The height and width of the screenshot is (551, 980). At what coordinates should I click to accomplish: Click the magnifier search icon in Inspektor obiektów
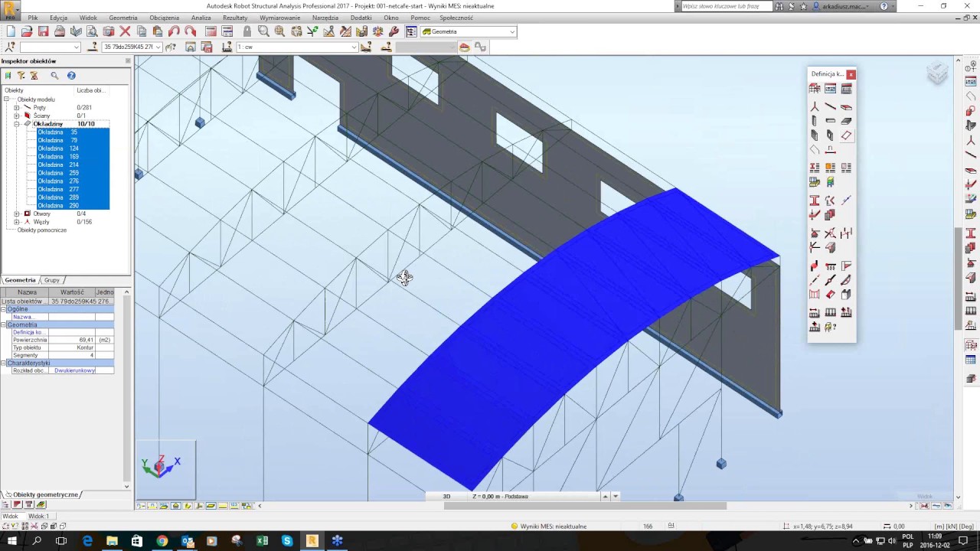coord(54,76)
